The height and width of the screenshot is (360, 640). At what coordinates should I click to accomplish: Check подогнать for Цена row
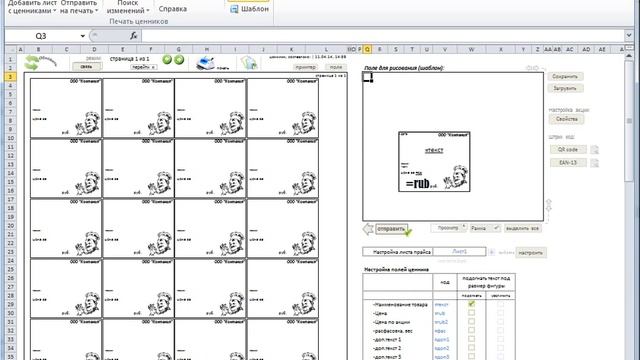tap(471, 313)
